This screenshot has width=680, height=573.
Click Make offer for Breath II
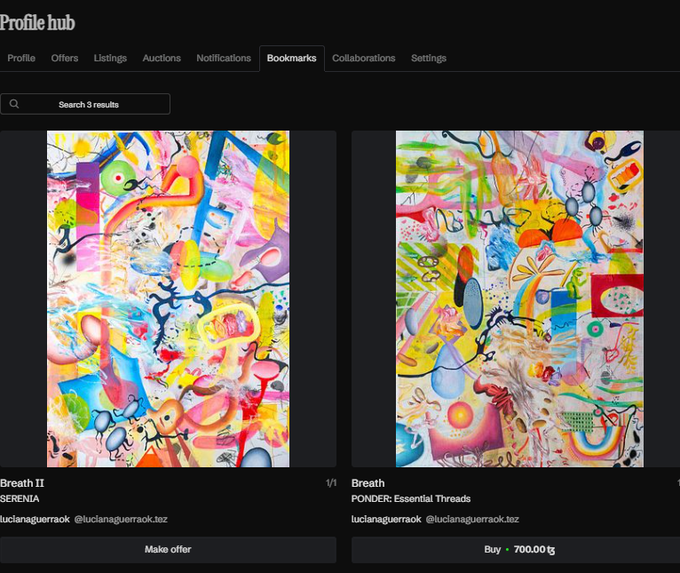click(x=168, y=550)
